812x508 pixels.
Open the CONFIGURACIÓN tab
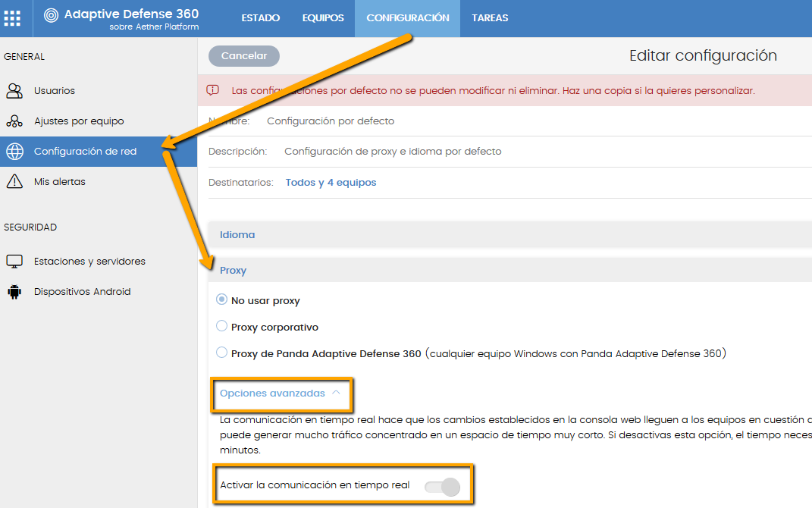click(x=408, y=18)
